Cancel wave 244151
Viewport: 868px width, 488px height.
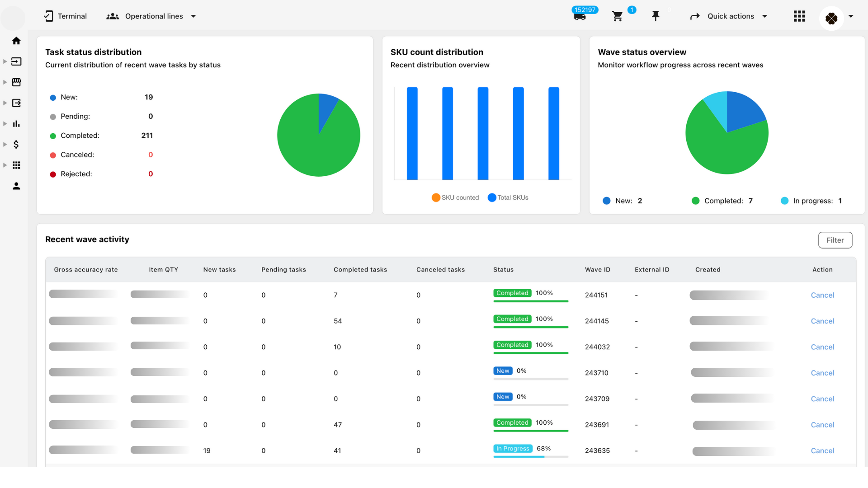tap(822, 295)
